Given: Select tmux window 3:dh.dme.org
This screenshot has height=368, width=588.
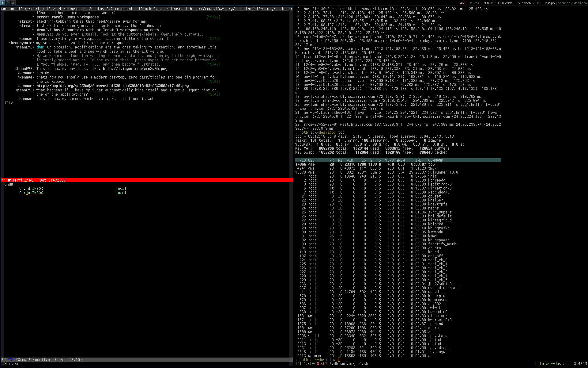Looking at the screenshot, I should pos(342,364).
